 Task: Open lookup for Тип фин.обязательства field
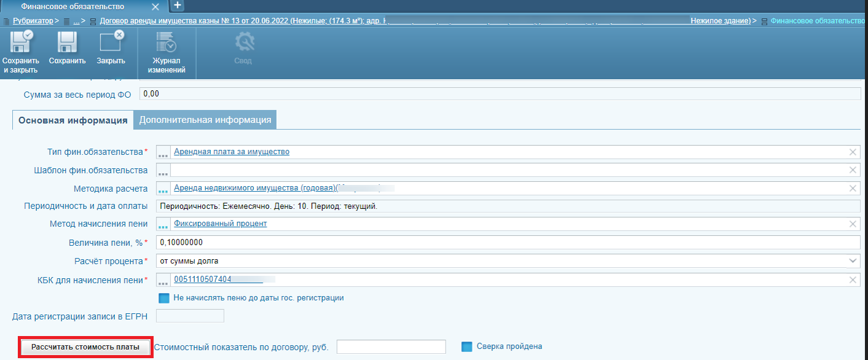(x=163, y=152)
